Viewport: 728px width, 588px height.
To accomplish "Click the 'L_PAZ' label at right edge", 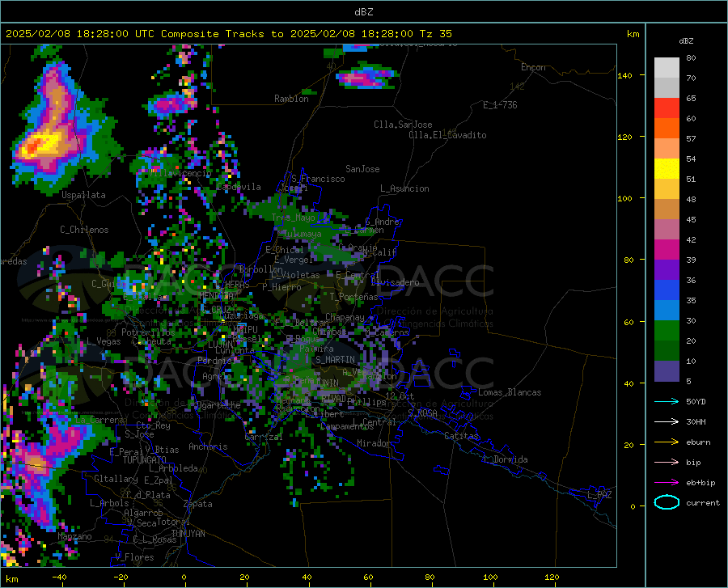I will coord(599,495).
